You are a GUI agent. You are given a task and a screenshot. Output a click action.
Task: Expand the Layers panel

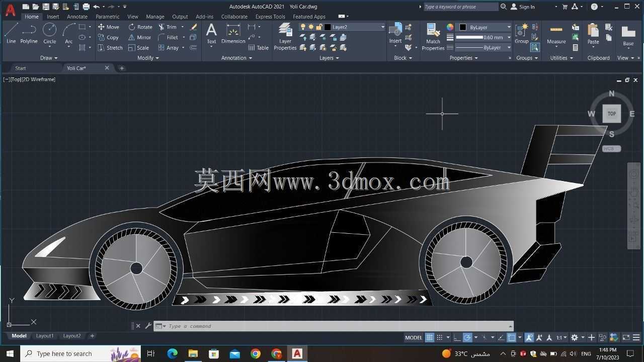click(329, 58)
